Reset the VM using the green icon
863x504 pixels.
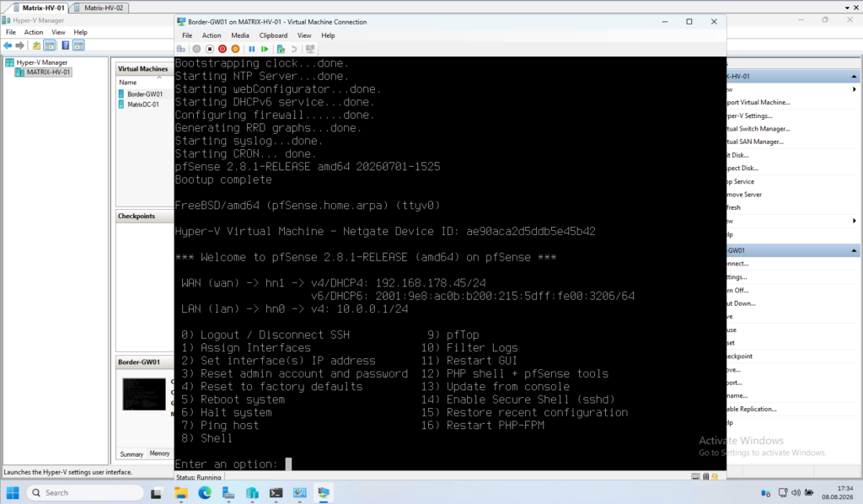coord(265,49)
